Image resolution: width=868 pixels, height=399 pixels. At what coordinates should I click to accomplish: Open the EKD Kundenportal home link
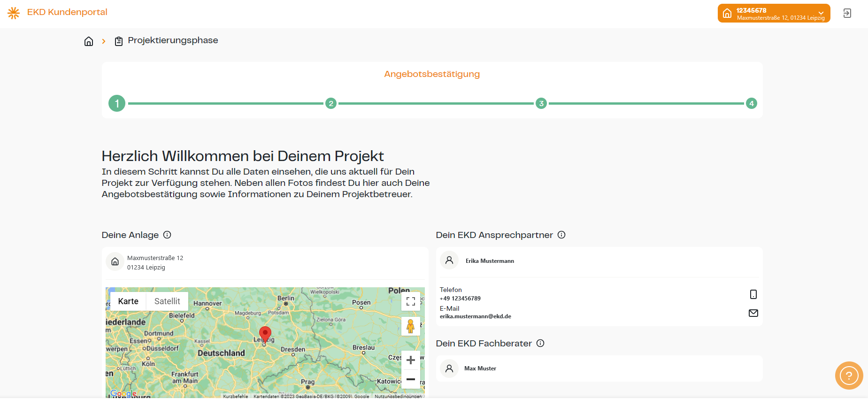[67, 12]
